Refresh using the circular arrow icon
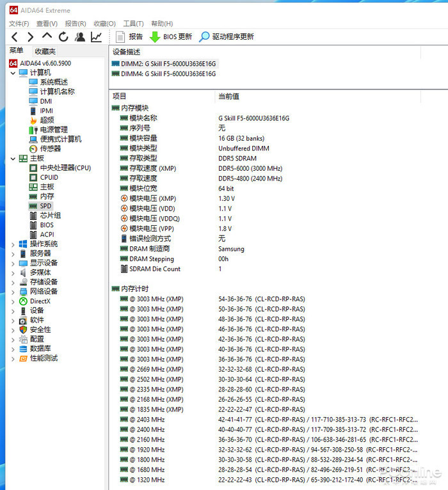The width and height of the screenshot is (448, 490). (x=63, y=37)
